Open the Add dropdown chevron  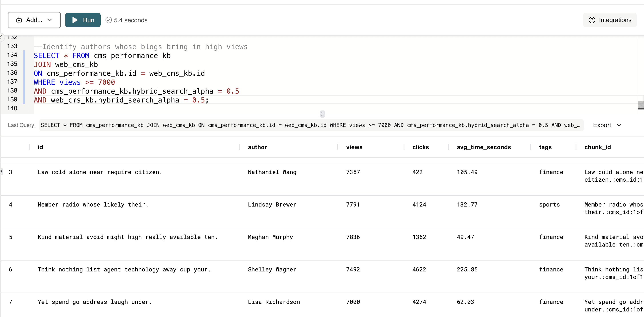[x=50, y=20]
